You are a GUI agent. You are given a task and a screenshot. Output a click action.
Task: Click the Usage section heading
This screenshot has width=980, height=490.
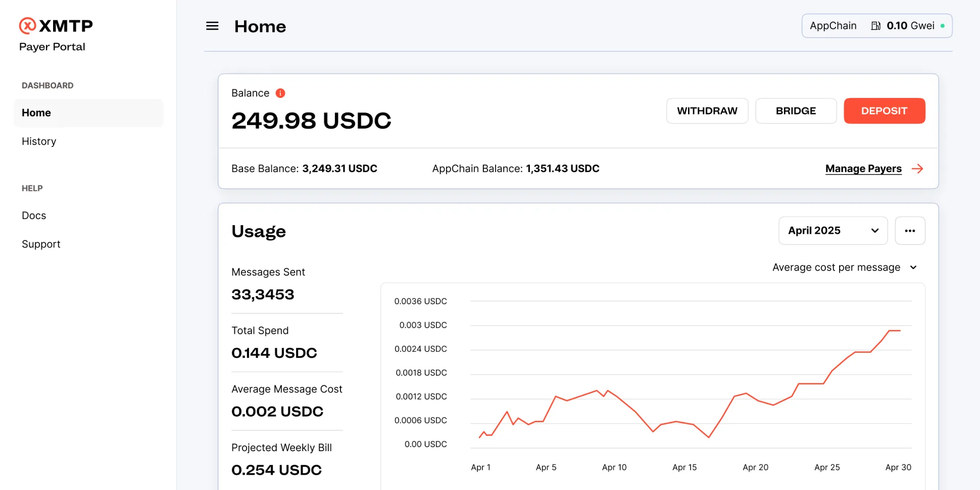[x=258, y=231]
